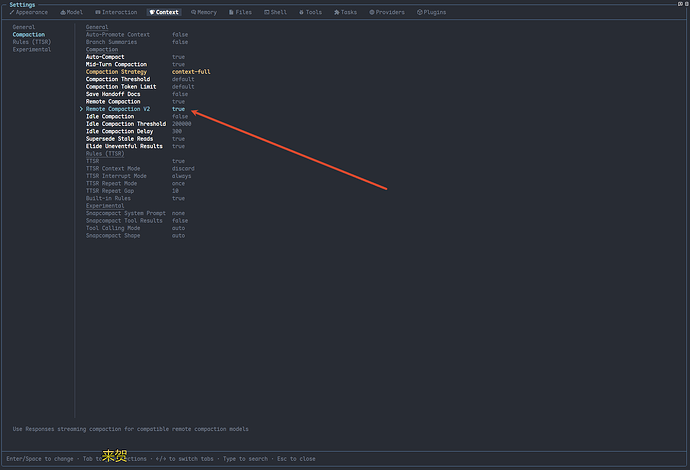690x470 pixels.
Task: Click the Settings panel title
Action: tap(22, 5)
